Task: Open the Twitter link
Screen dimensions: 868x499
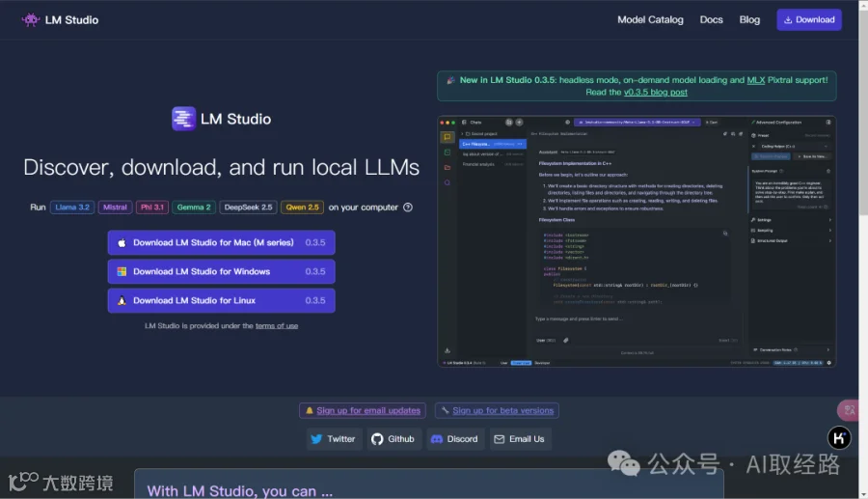Action: 334,439
